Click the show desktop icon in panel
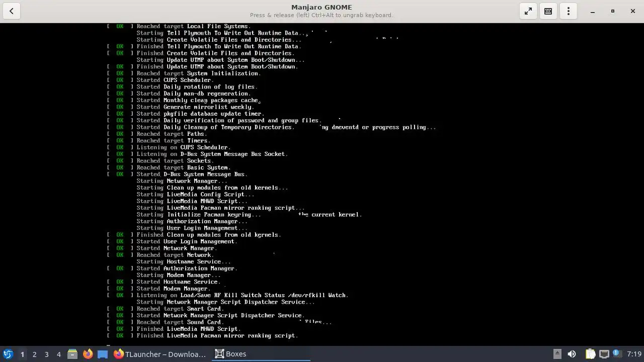Viewport: 644px width, 362px height. click(103, 354)
